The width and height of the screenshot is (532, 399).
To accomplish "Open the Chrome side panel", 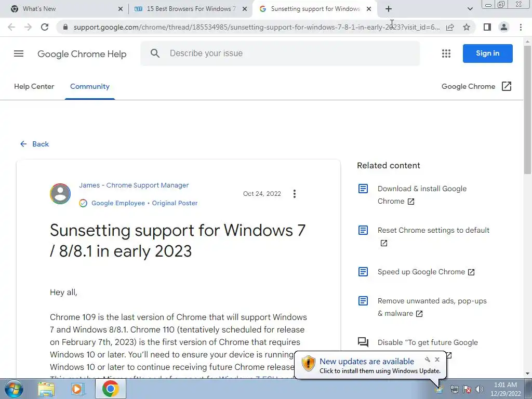I will click(487, 27).
